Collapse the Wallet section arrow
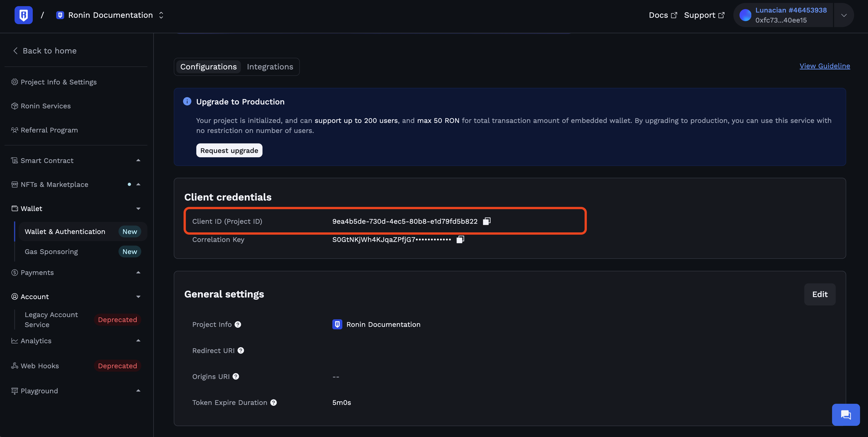The height and width of the screenshot is (437, 868). point(138,208)
